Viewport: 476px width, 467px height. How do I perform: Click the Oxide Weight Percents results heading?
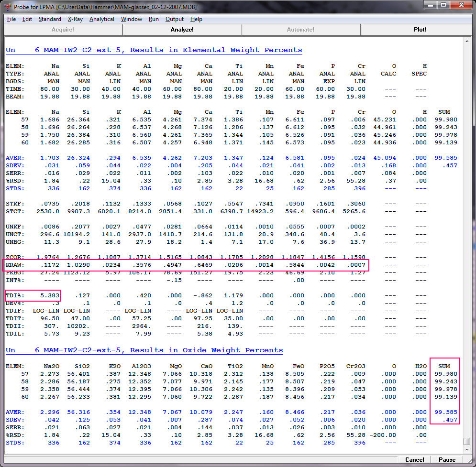pyautogui.click(x=144, y=350)
